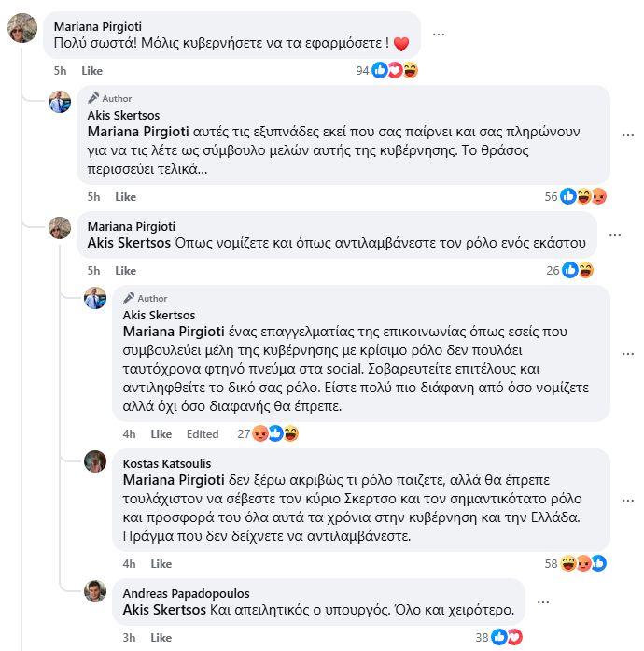The width and height of the screenshot is (644, 651).
Task: Open Akis Skertsos profile name in second reply
Action: point(159,315)
